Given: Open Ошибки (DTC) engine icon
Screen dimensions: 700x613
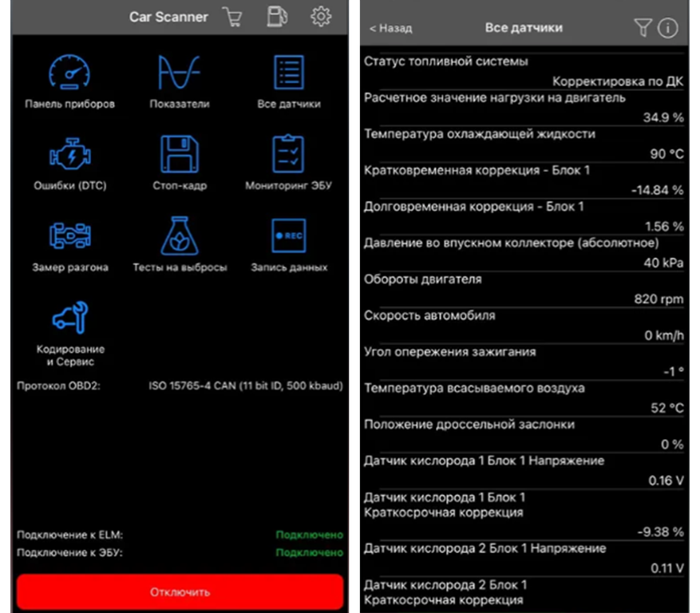Looking at the screenshot, I should (x=70, y=164).
